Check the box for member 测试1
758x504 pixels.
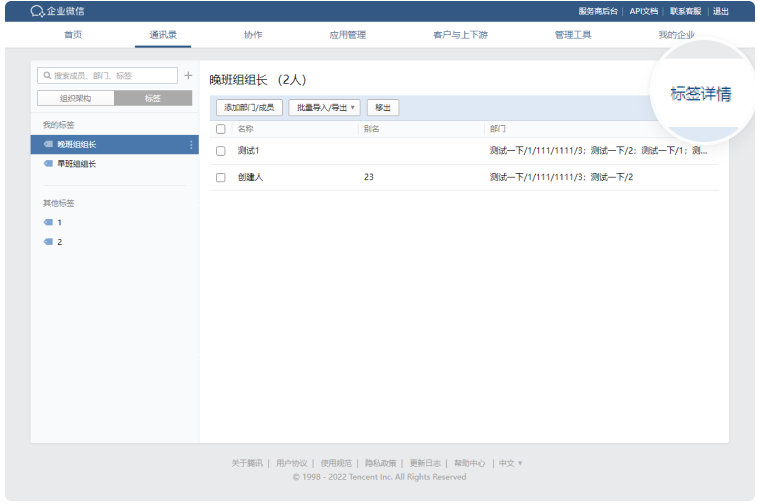click(221, 151)
